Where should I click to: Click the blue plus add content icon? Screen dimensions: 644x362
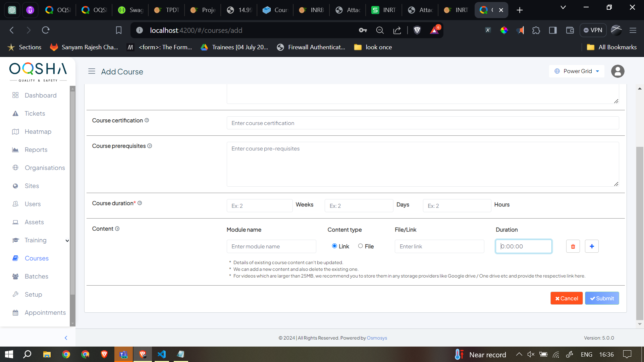pyautogui.click(x=592, y=246)
